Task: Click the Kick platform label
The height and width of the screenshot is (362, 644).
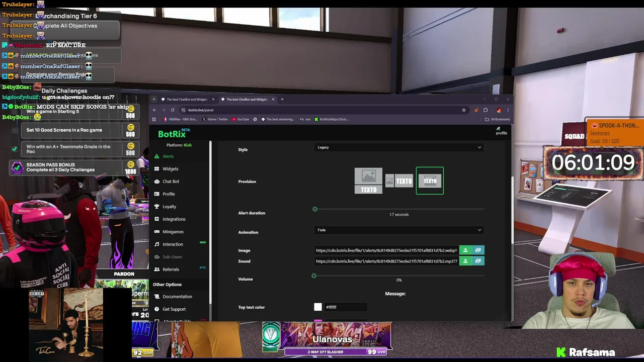Action: coord(188,145)
